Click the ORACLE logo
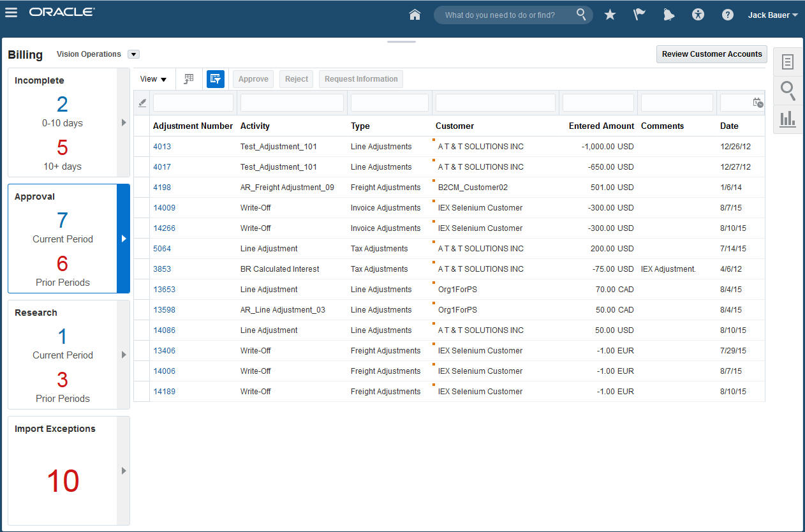Screen dimensions: 805x532 [62, 12]
